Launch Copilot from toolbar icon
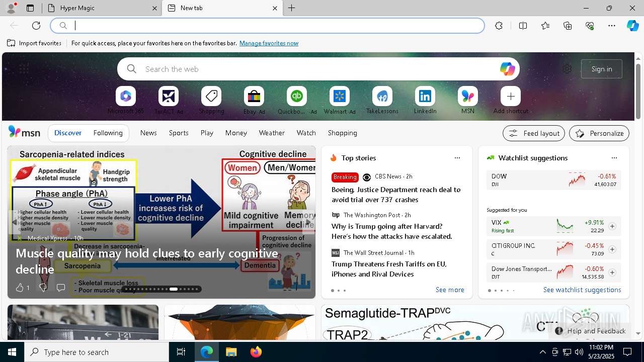The image size is (644, 362). (632, 26)
